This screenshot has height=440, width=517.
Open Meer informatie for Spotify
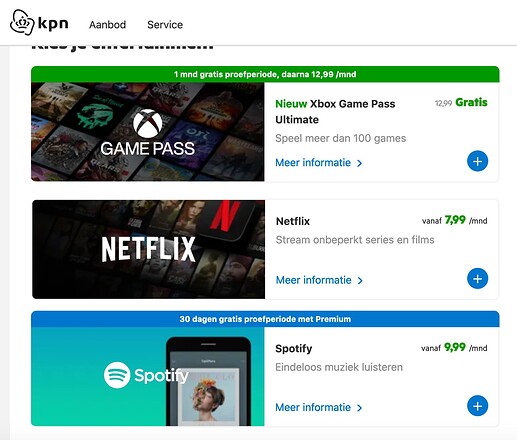point(313,407)
